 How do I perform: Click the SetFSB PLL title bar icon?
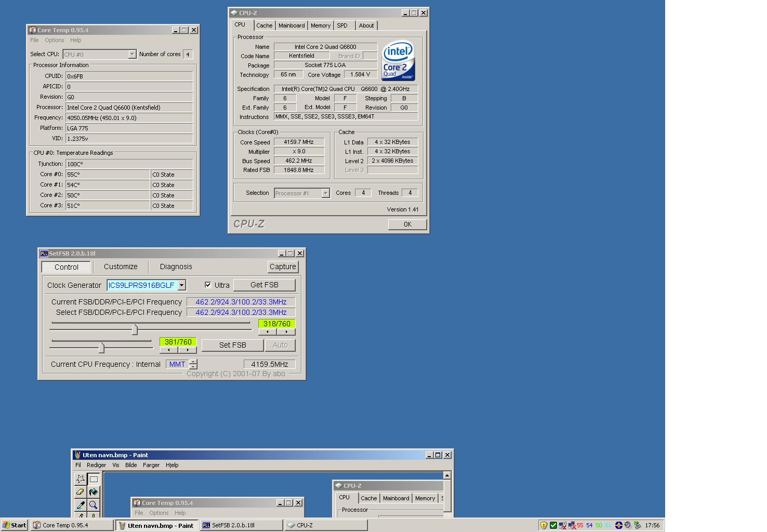pos(44,254)
